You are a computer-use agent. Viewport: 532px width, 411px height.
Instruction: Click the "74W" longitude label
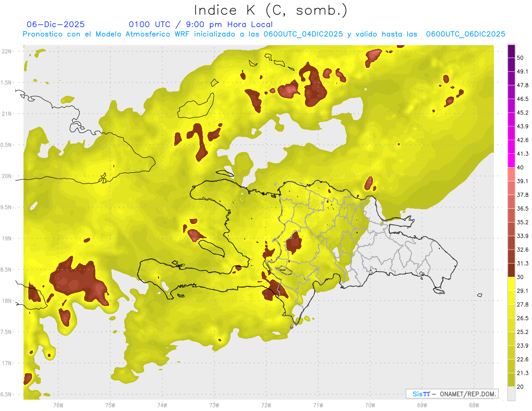click(162, 405)
